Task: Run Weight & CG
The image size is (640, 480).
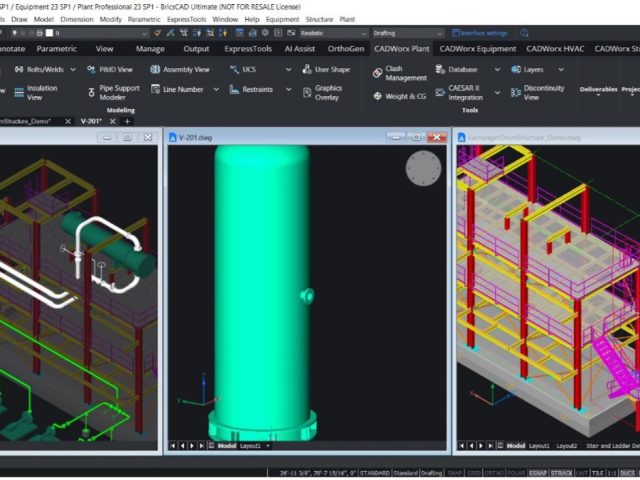Action: pos(400,96)
